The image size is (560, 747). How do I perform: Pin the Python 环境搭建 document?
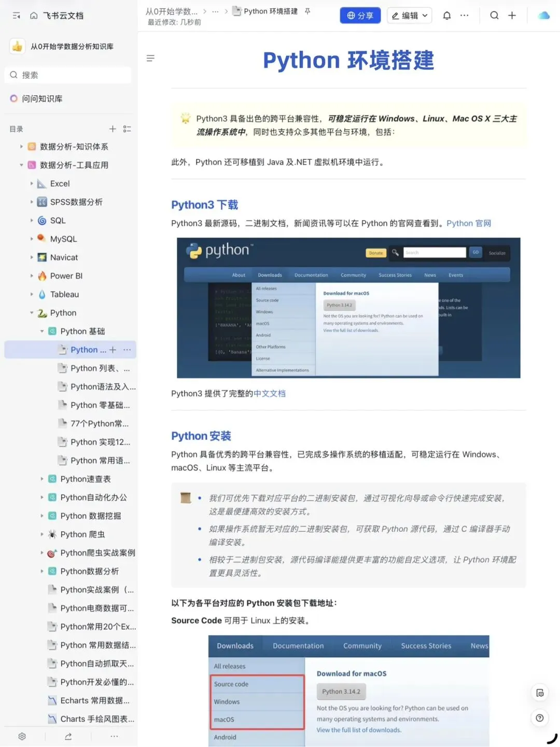tap(307, 11)
